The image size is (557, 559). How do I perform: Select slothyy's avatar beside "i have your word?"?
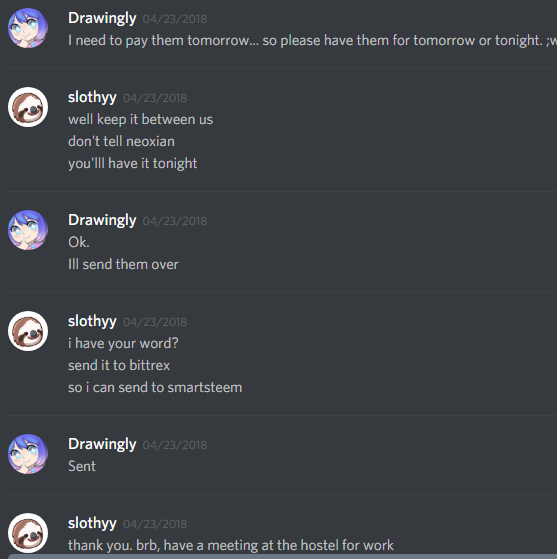pyautogui.click(x=28, y=331)
